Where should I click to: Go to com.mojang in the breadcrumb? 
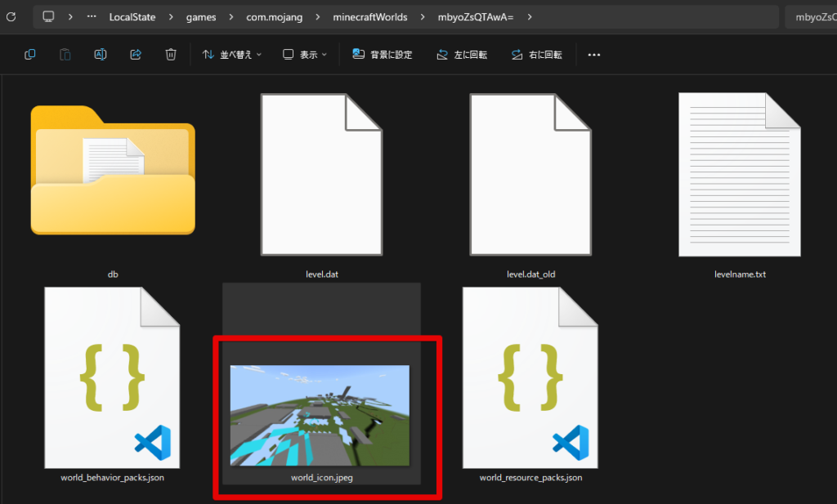[x=276, y=17]
